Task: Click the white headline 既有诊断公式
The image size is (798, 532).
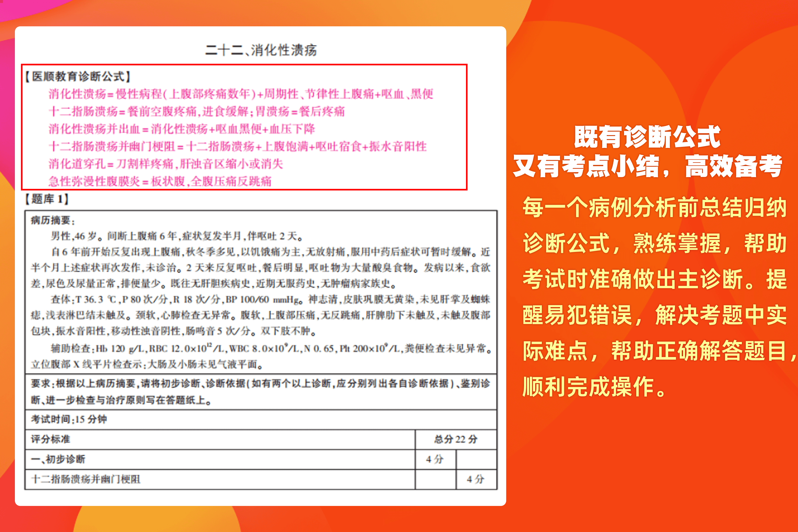Action: click(x=647, y=137)
